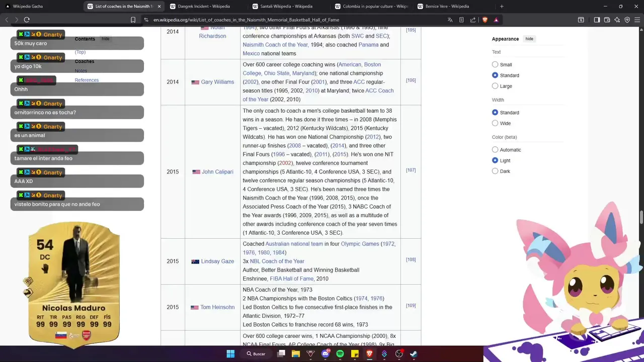644x362 pixels.
Task: Click the Buscar search box on taskbar
Action: (x=256, y=354)
